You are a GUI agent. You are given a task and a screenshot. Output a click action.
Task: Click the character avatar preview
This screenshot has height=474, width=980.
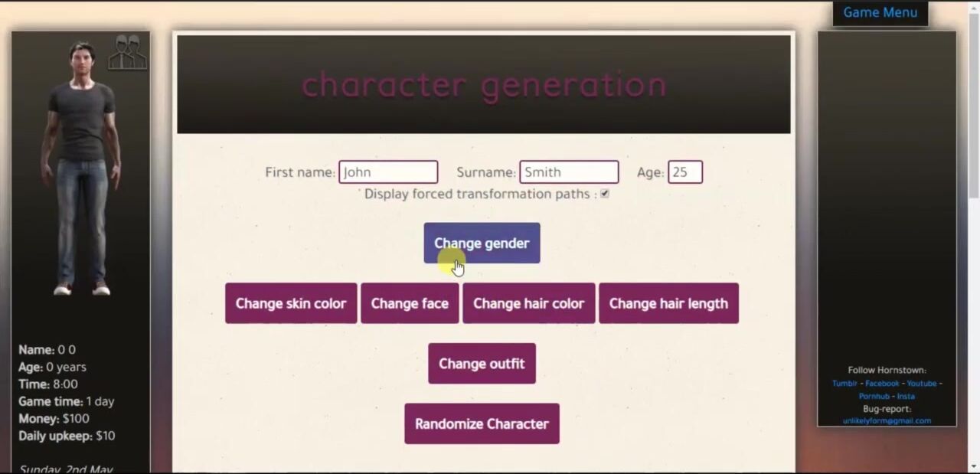(81, 168)
